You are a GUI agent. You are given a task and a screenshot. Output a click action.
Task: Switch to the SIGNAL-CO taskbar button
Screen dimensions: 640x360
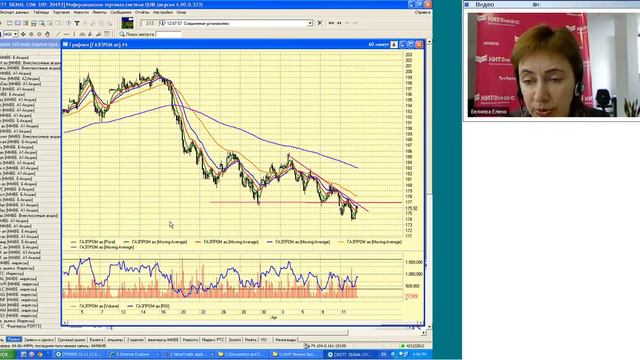click(349, 354)
